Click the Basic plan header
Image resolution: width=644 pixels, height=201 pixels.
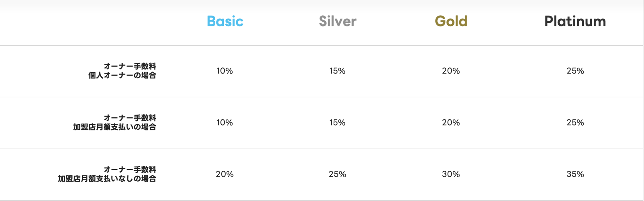(x=225, y=21)
